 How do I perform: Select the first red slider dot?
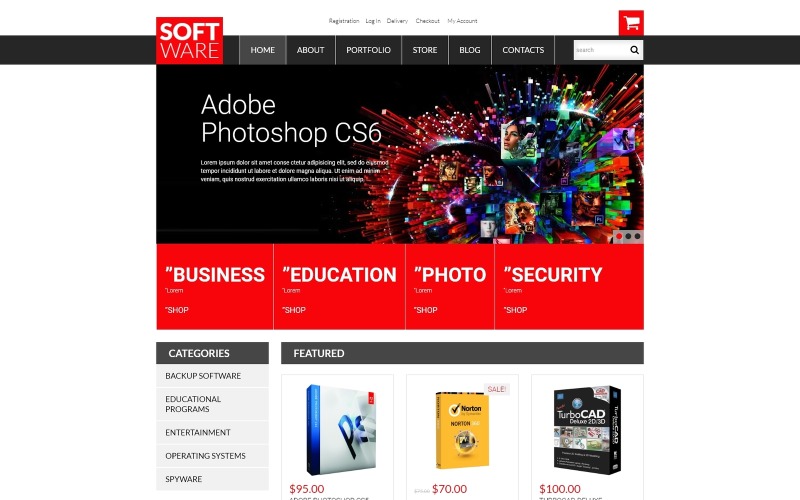point(619,236)
